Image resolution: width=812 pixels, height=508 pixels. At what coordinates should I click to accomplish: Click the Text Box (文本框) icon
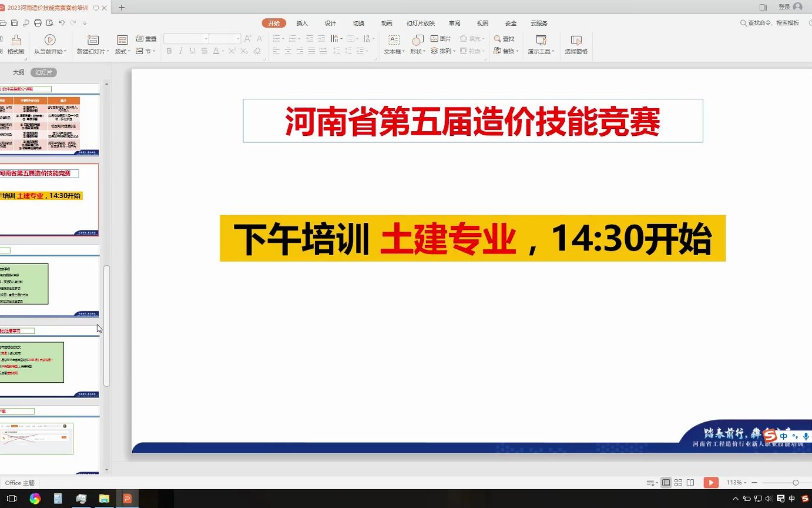[x=394, y=40]
